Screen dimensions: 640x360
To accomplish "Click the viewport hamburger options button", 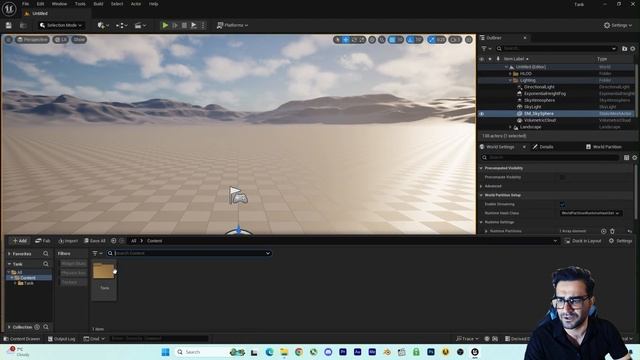I will (x=9, y=40).
